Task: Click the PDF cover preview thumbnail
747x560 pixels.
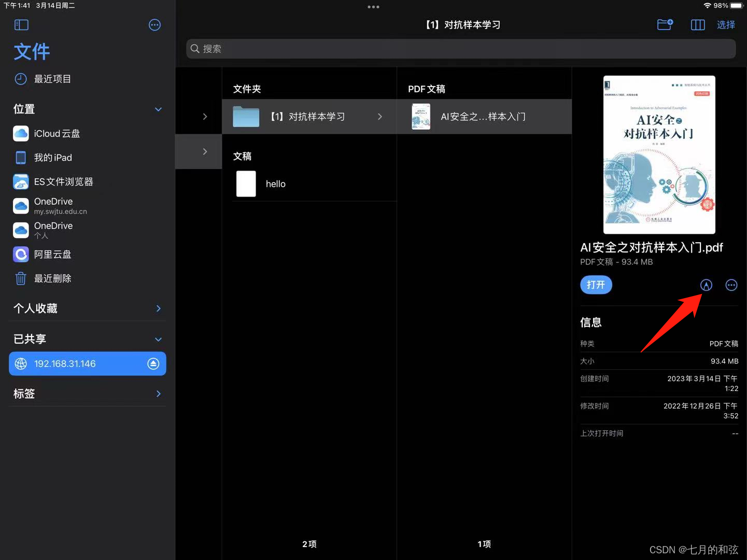Action: click(x=659, y=155)
